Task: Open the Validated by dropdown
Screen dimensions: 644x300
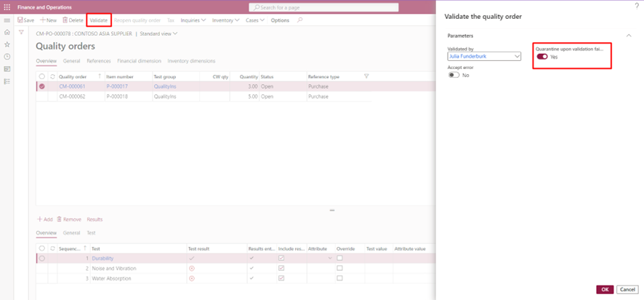Action: 517,56
